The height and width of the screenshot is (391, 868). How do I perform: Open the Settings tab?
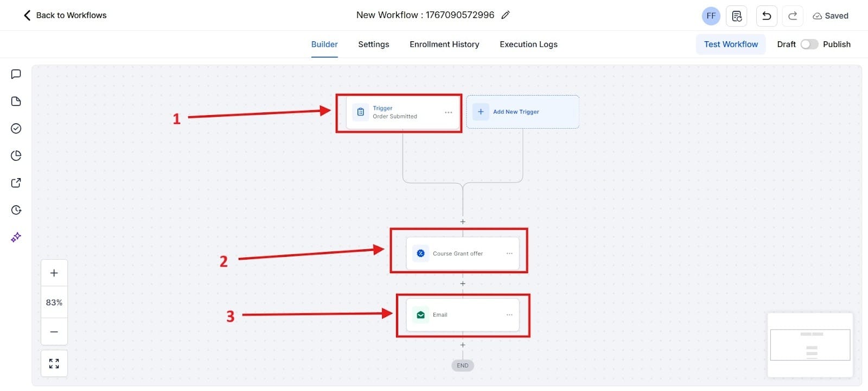[x=374, y=45]
